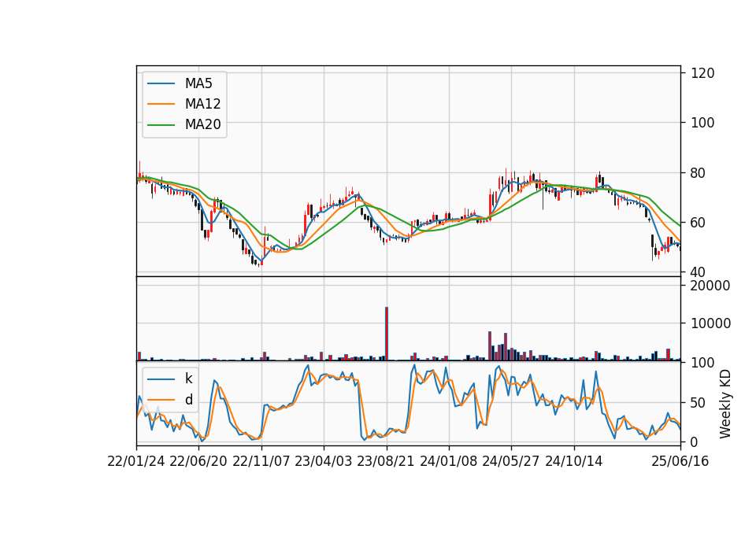Click the MA5 legend label
This screenshot has height=543, width=756.
coord(198,83)
